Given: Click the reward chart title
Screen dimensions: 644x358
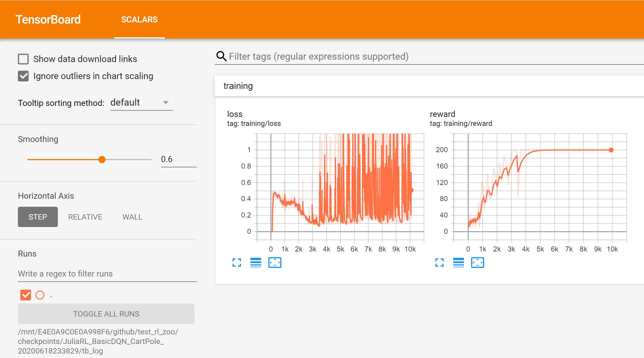Looking at the screenshot, I should 442,114.
